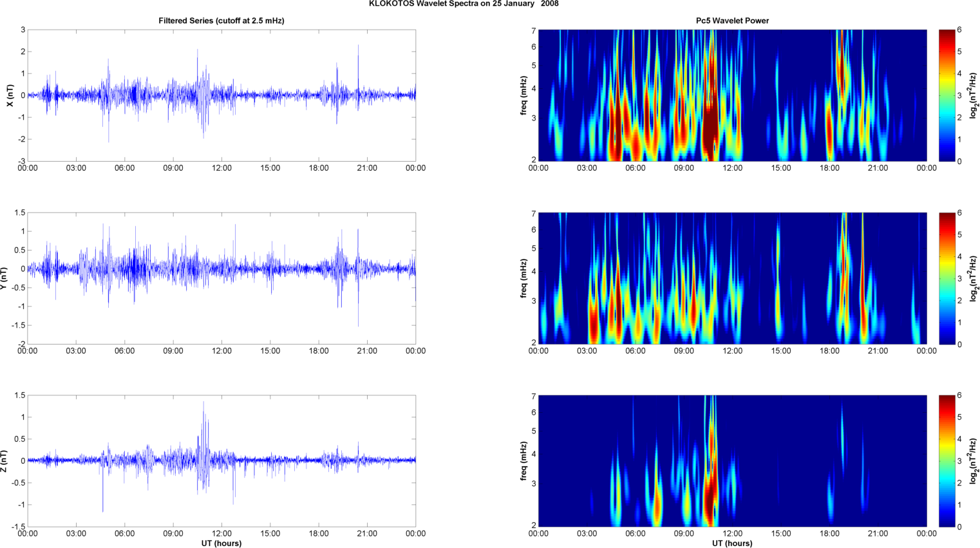Click the X component wavelet power spectrogram

click(732, 95)
